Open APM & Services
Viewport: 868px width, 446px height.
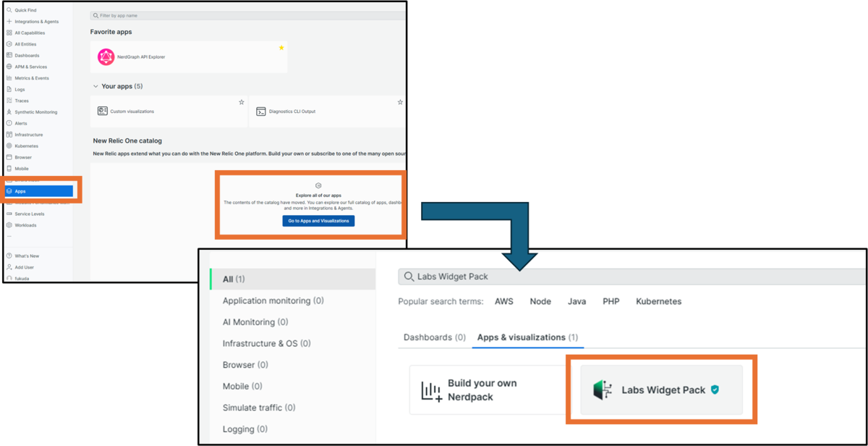(30, 67)
